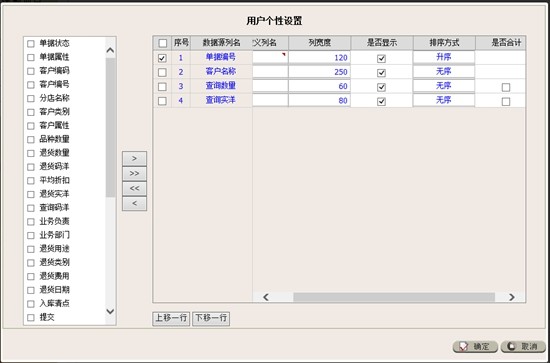Click the left list scroll-up arrow

pos(110,51)
